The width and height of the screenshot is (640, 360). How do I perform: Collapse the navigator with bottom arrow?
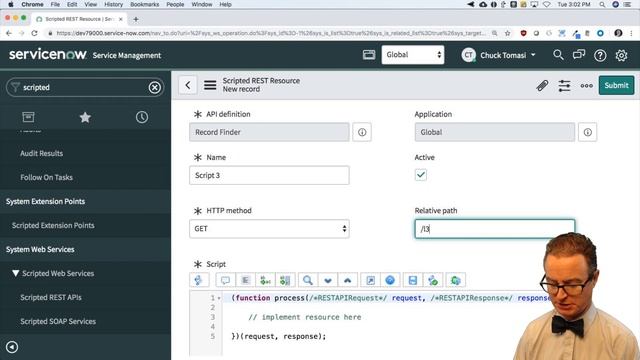(x=12, y=347)
